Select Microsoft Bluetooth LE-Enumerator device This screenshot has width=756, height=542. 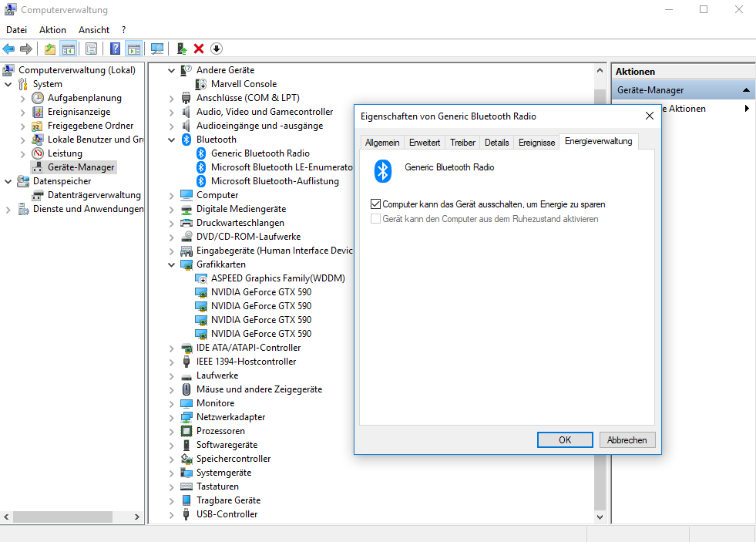pos(281,167)
